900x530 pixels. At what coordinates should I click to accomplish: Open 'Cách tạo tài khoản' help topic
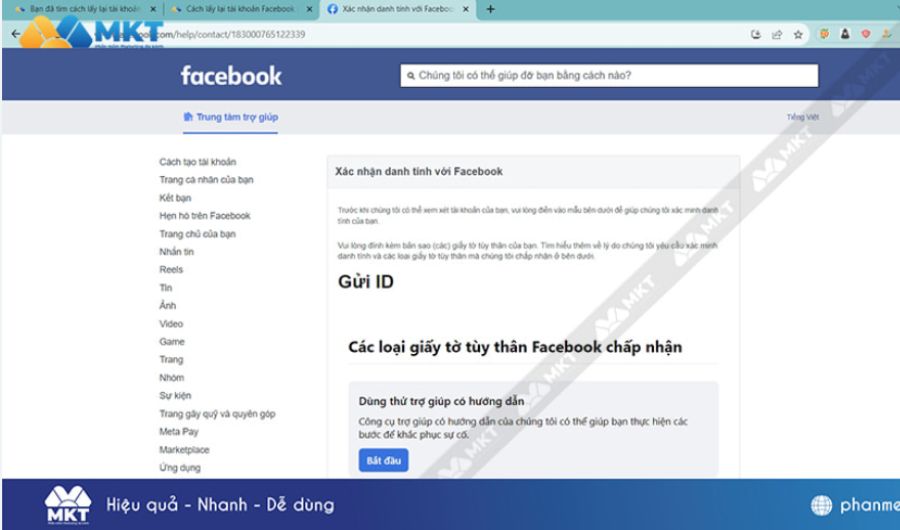(x=197, y=162)
